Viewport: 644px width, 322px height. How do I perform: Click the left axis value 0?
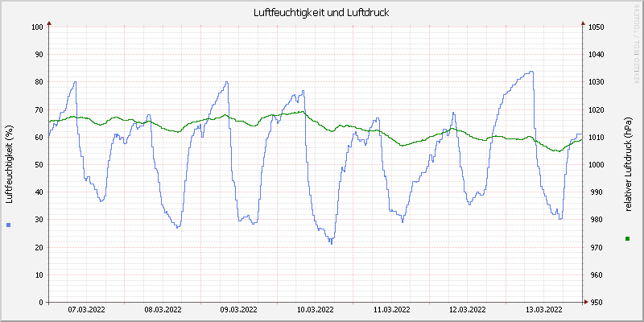(41, 303)
